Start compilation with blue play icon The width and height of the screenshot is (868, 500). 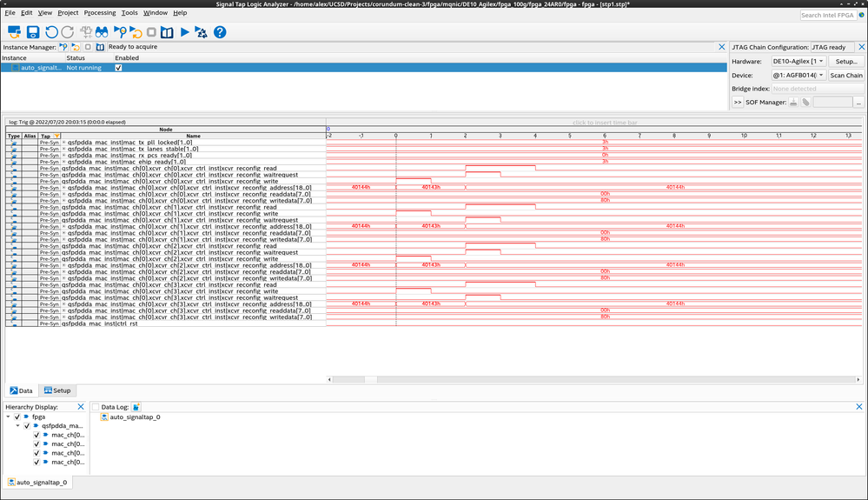[x=185, y=32]
